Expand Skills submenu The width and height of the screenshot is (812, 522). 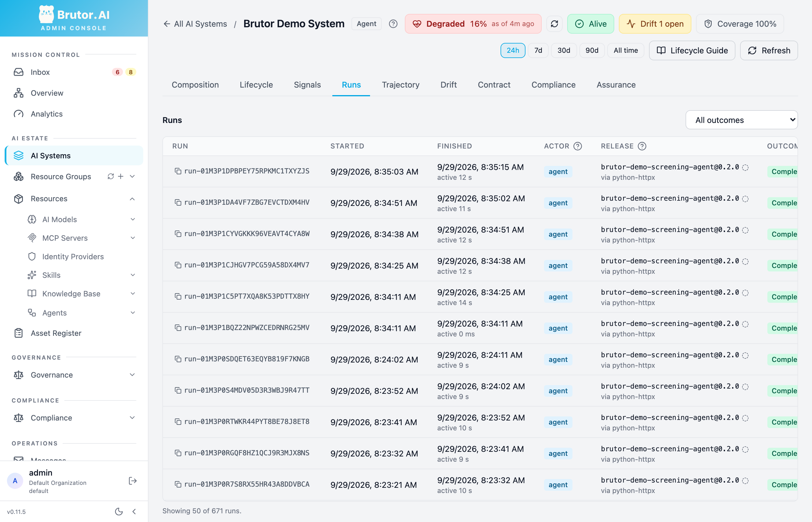tap(133, 275)
